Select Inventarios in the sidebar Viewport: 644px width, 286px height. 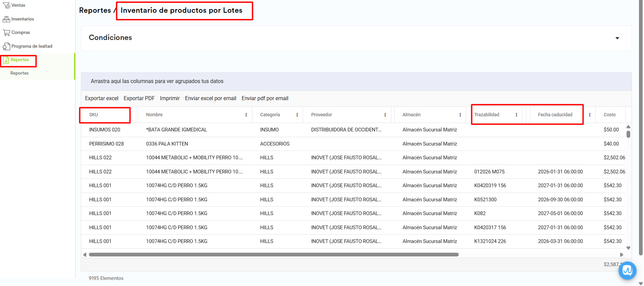(x=22, y=19)
